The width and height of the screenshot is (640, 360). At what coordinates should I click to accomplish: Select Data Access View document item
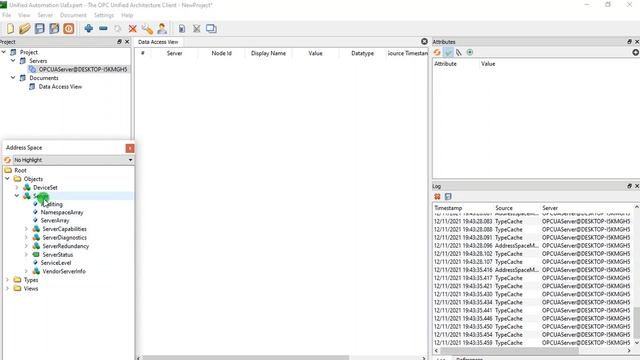pos(60,87)
